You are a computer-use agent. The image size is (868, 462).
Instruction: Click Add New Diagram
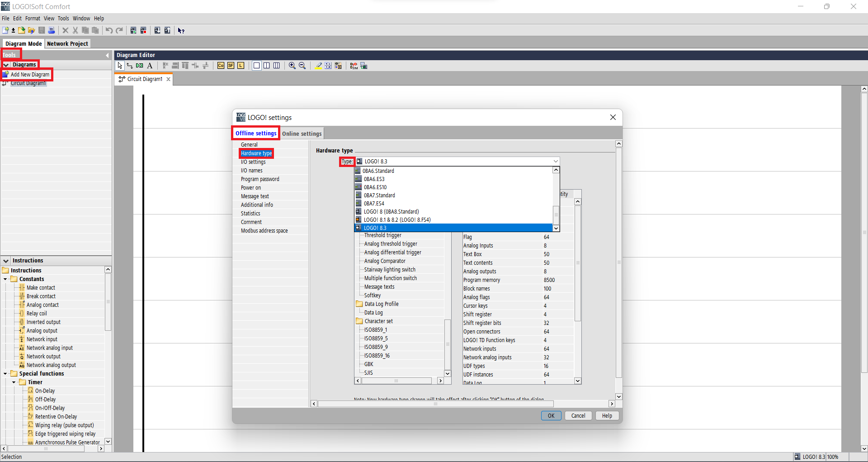(x=30, y=75)
